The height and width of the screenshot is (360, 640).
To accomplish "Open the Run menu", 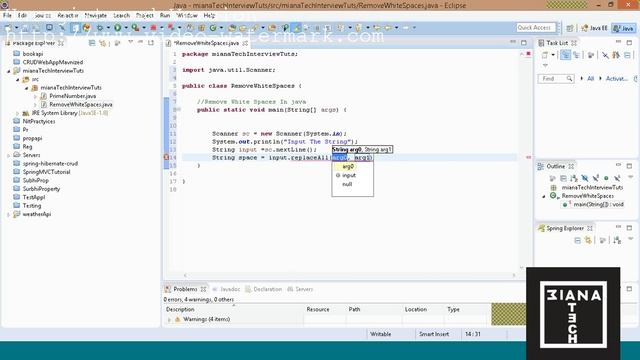I will (164, 15).
